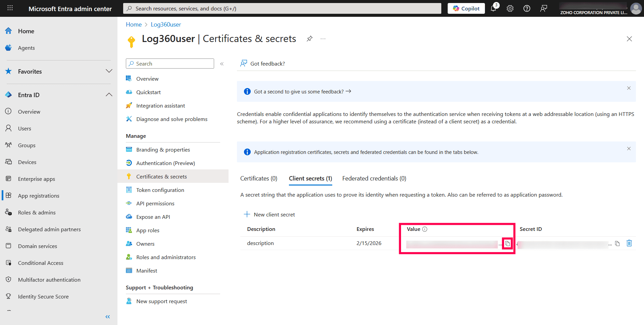
Task: Dismiss the feedback info banner
Action: pyautogui.click(x=629, y=88)
